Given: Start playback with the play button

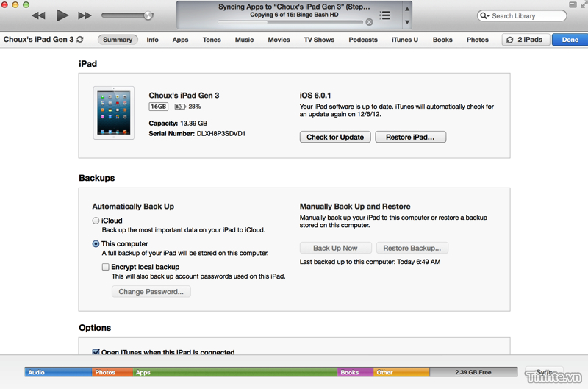Looking at the screenshot, I should (62, 15).
